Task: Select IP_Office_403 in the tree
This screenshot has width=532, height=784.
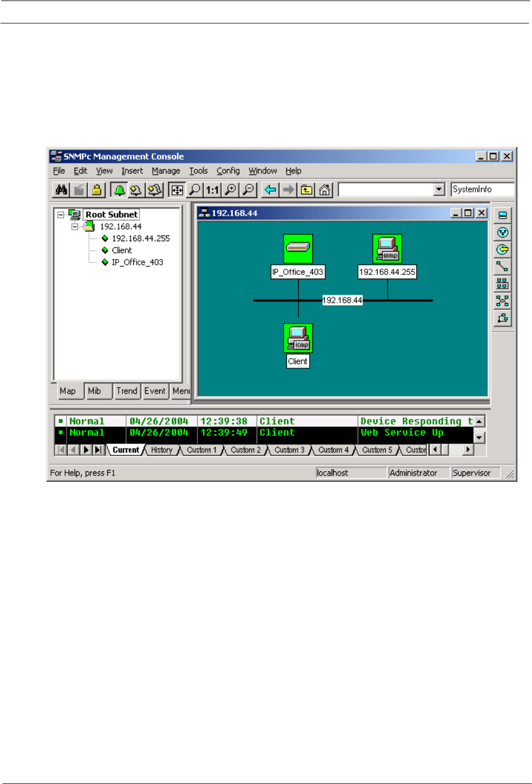Action: pyautogui.click(x=137, y=263)
